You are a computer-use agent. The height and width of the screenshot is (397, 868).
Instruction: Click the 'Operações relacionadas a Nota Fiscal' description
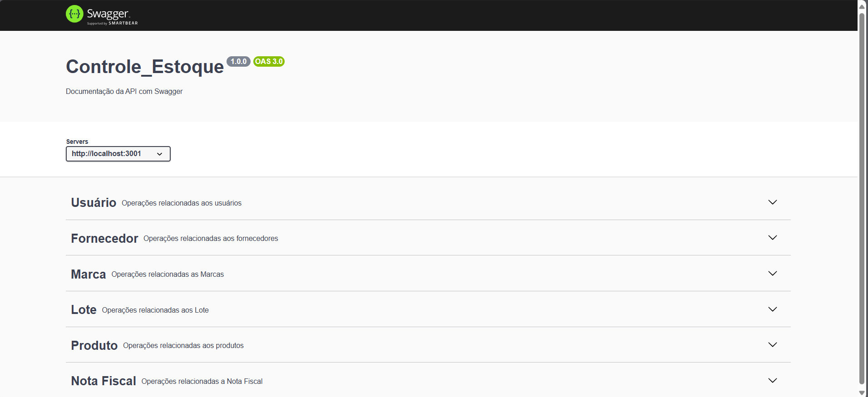pyautogui.click(x=202, y=382)
